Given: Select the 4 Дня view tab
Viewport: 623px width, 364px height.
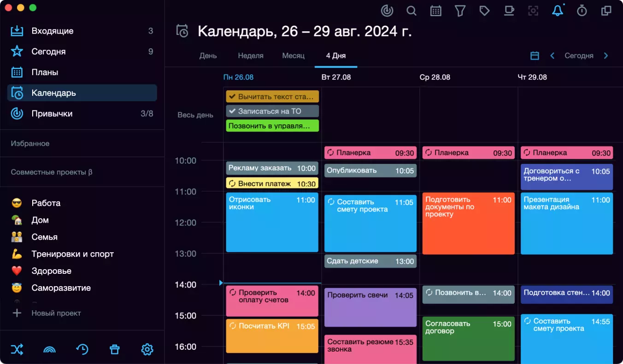Looking at the screenshot, I should pos(336,55).
